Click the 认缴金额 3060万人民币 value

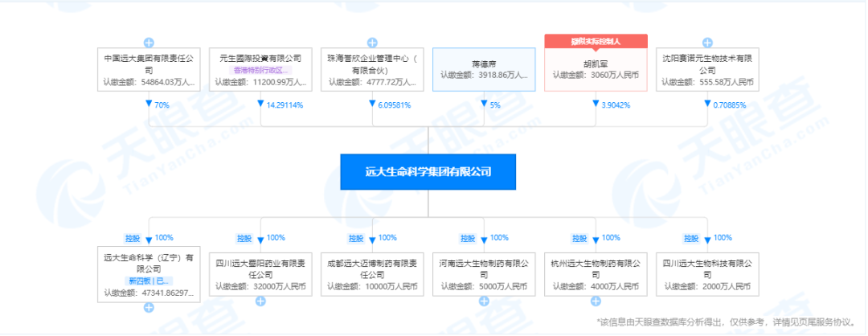tap(596, 76)
